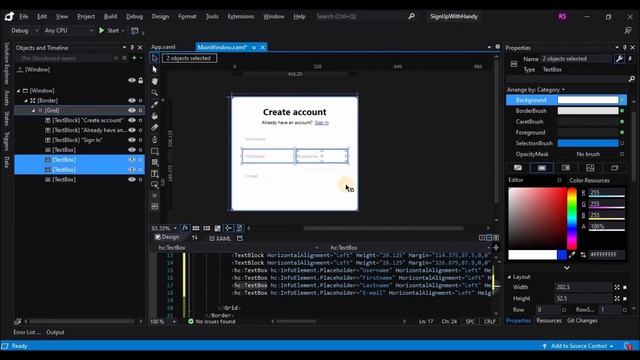Viewport: 640px width, 360px height.
Task: Open the left hc:TextBox breadcrumb dropdown
Action: [x=317, y=248]
